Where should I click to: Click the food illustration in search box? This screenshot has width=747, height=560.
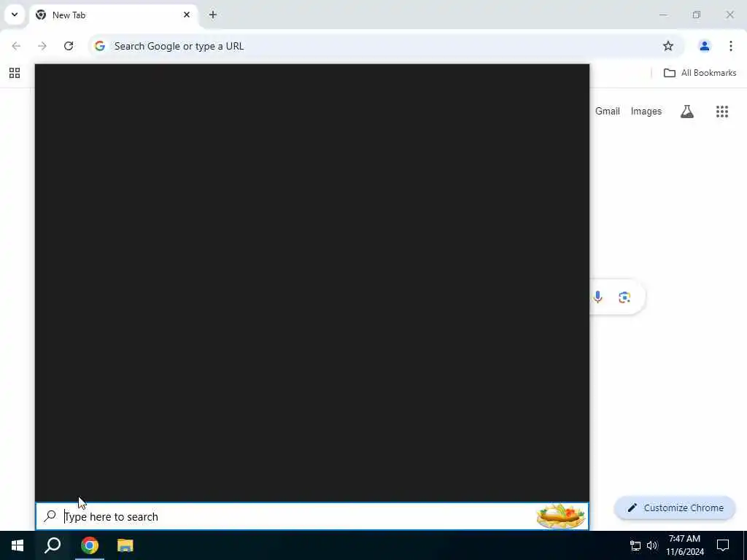click(x=561, y=516)
